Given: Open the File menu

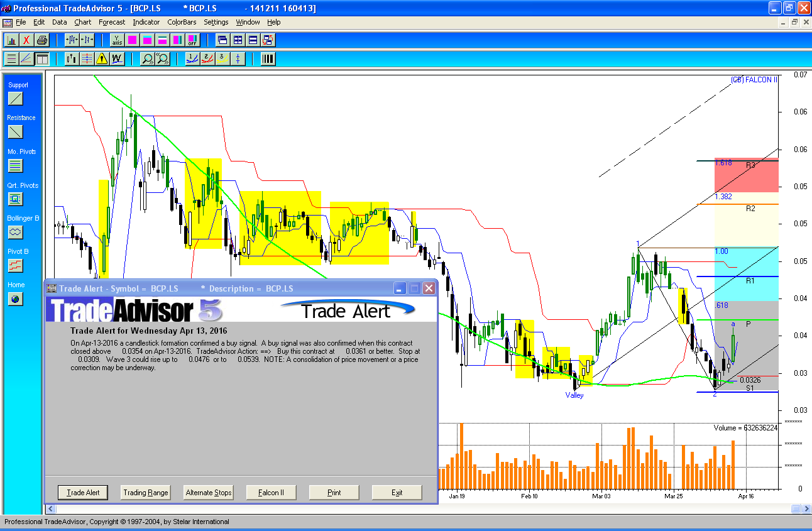Looking at the screenshot, I should coord(21,22).
